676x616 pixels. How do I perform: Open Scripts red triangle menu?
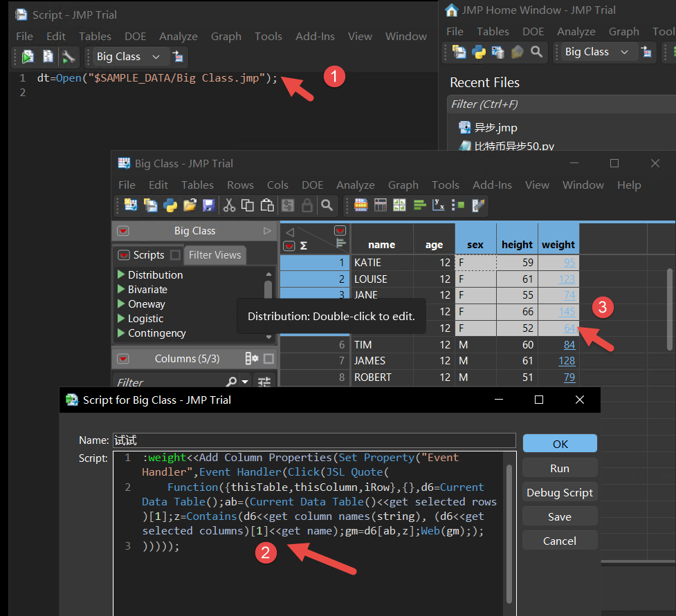pos(124,255)
